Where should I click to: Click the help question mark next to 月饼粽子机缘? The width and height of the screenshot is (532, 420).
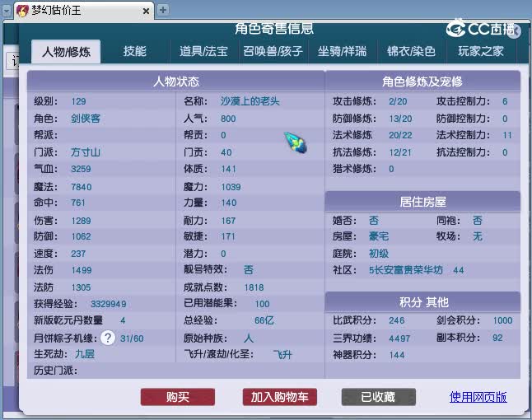click(x=108, y=338)
